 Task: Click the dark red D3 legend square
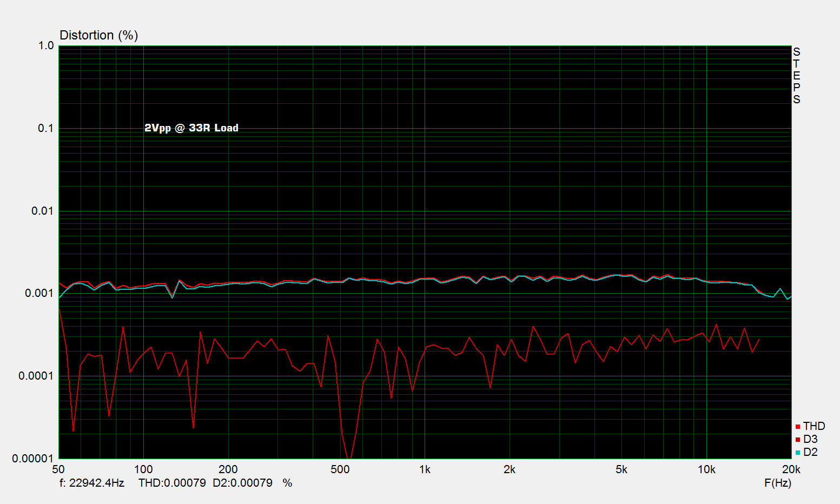[798, 440]
